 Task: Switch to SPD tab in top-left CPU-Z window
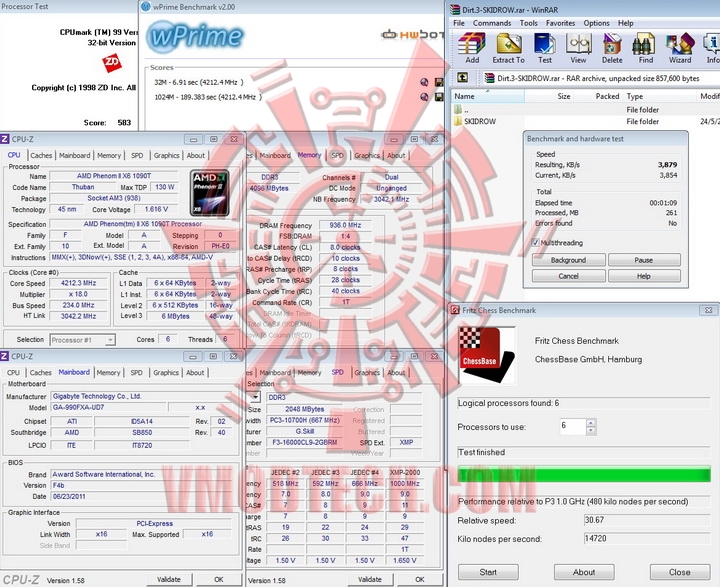(x=137, y=155)
